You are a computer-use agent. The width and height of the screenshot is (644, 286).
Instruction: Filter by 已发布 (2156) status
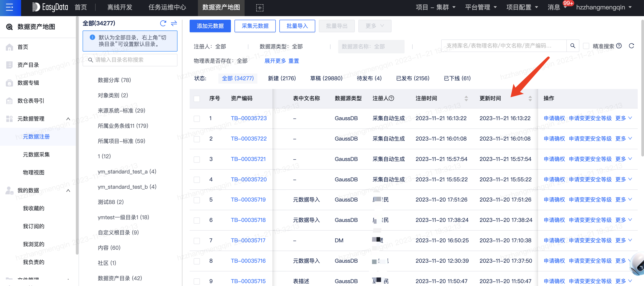pyautogui.click(x=413, y=78)
